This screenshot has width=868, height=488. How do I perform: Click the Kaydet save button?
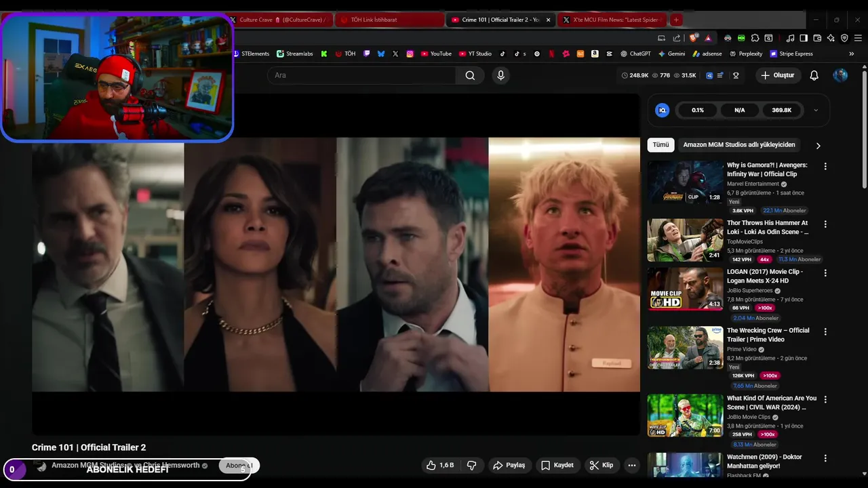click(557, 465)
